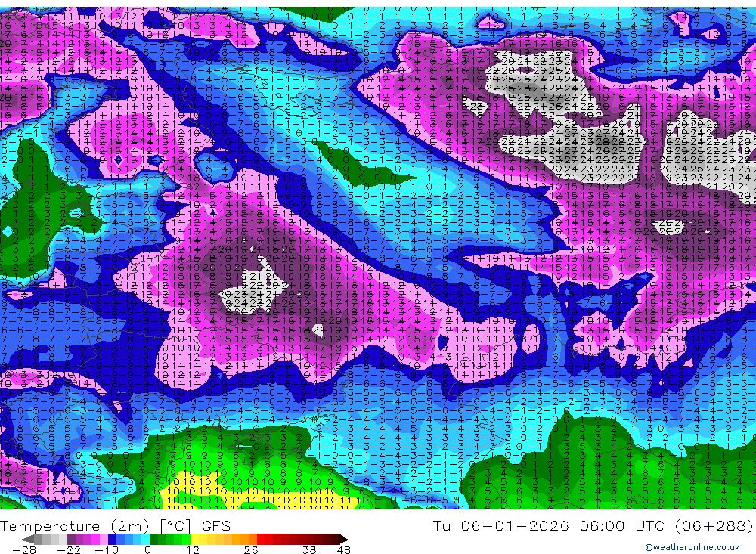This screenshot has width=756, height=554.
Task: Click the dark purple swatch above -22
Action: [71, 539]
